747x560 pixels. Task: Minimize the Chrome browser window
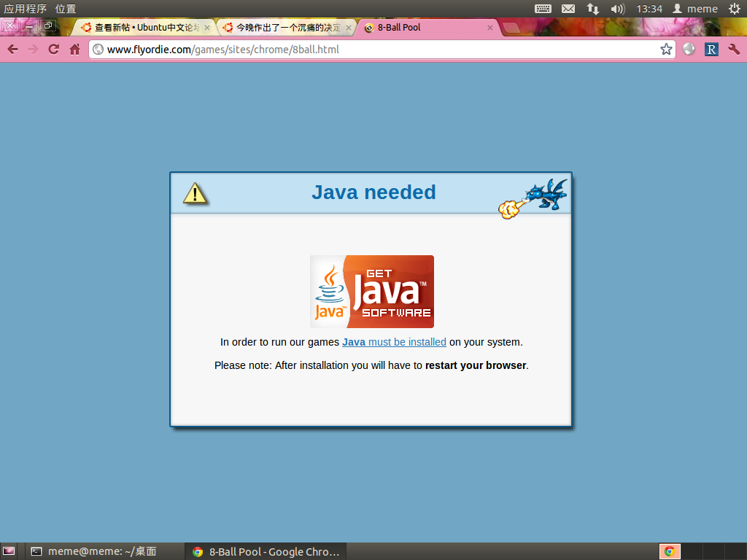pos(29,26)
